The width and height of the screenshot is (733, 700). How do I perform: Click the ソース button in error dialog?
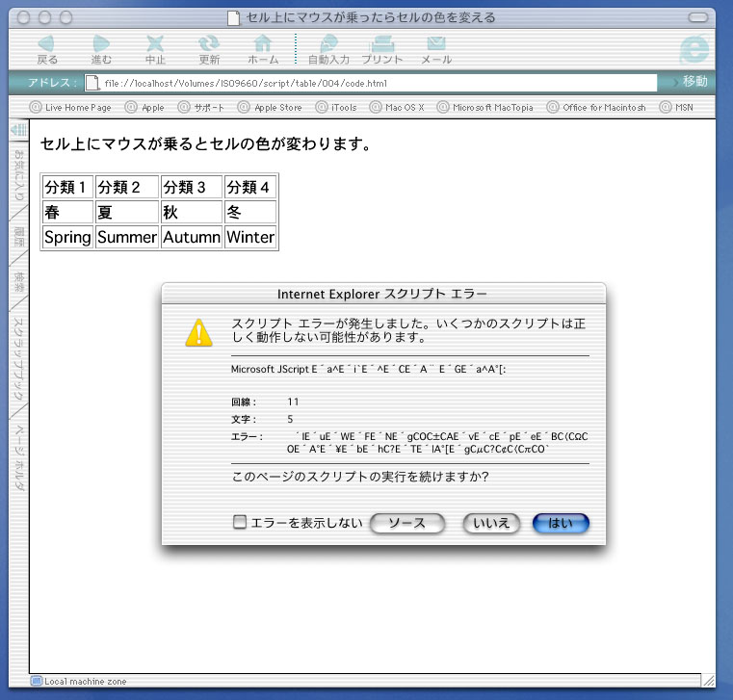coord(406,523)
